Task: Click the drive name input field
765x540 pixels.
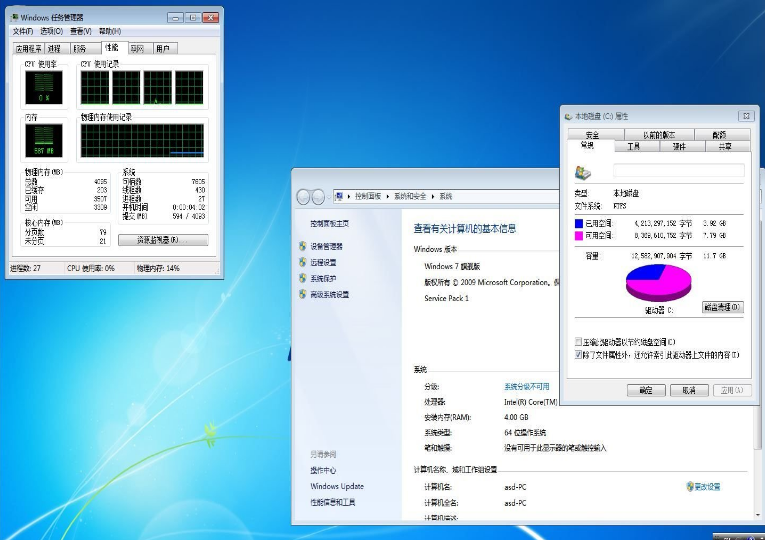Action: click(679, 170)
